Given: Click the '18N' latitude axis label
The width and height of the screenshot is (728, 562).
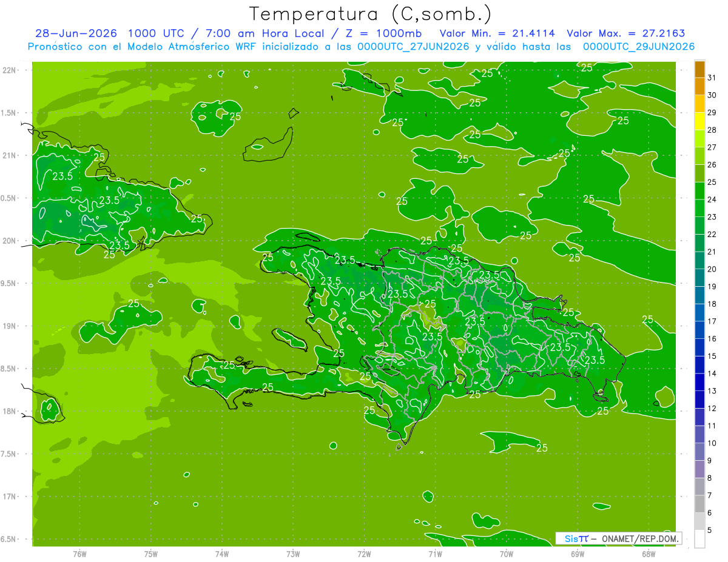Looking at the screenshot, I should (x=10, y=412).
